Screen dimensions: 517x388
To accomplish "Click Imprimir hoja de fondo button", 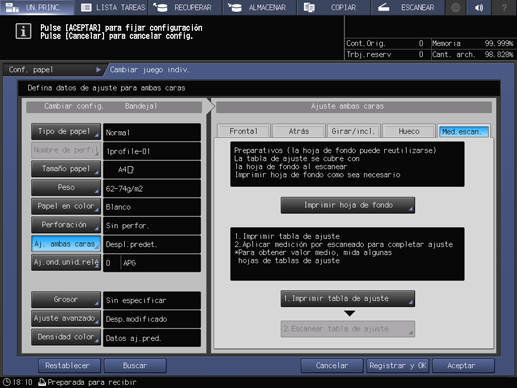I will pyautogui.click(x=348, y=205).
